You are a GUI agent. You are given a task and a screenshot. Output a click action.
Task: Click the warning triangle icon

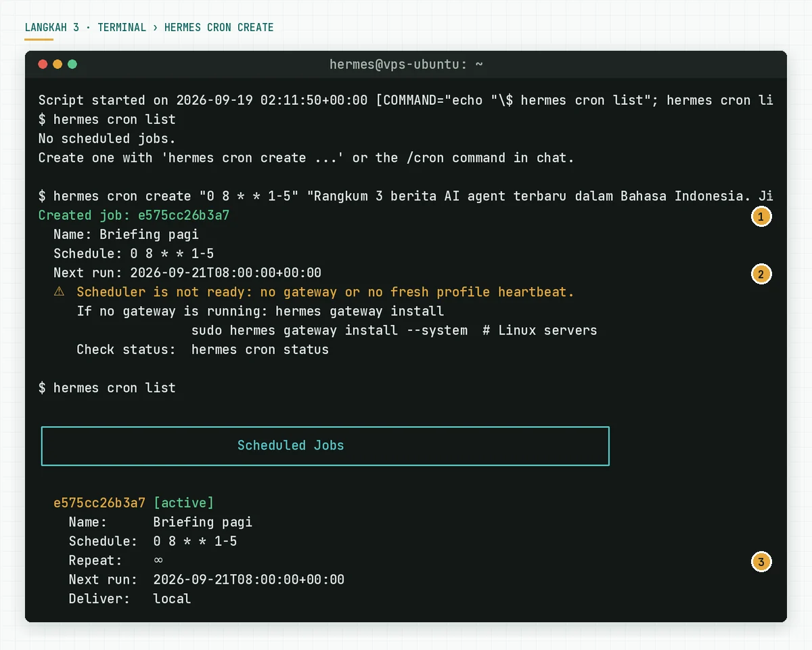pos(59,292)
